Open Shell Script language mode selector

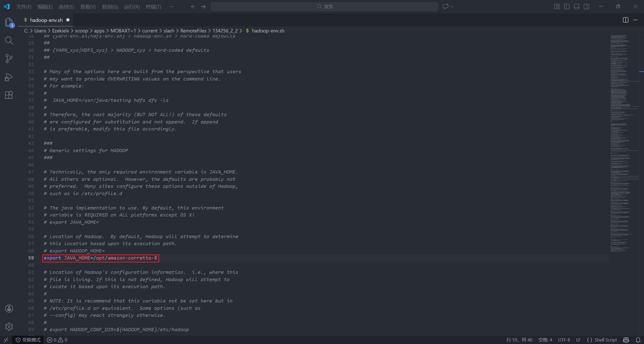coord(606,340)
